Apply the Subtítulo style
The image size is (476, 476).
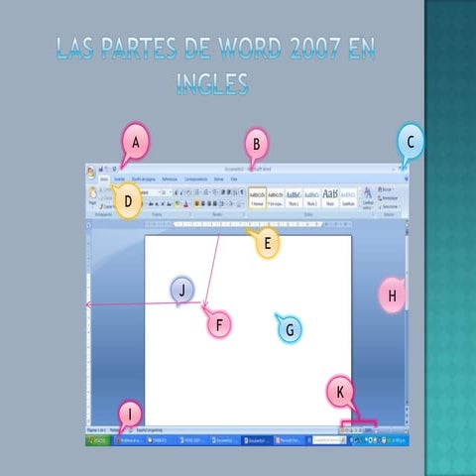[x=348, y=198]
